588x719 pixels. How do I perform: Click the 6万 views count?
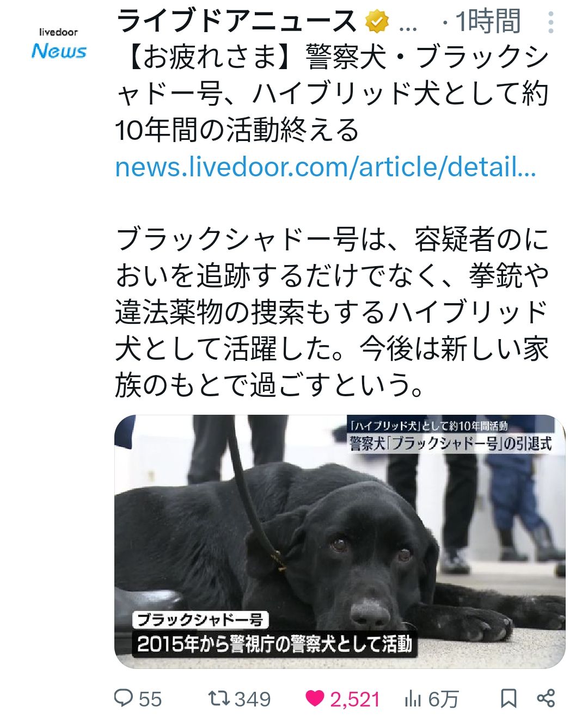pyautogui.click(x=444, y=699)
